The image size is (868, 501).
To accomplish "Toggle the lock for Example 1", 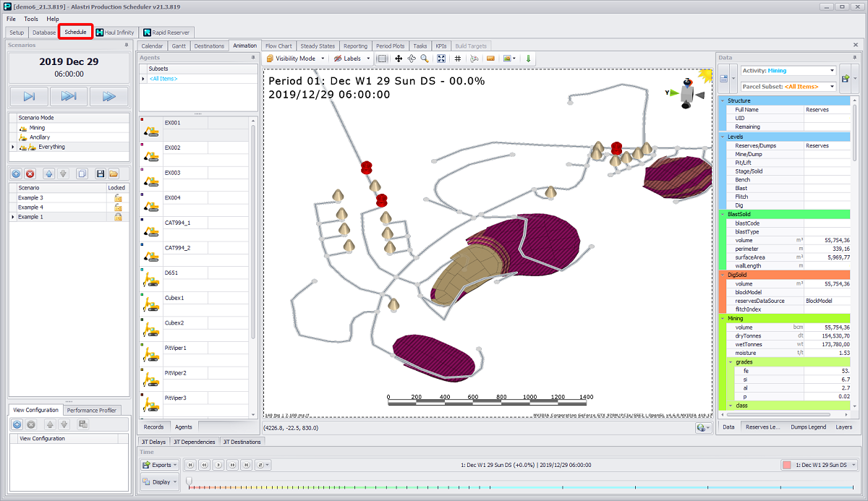I will click(x=117, y=217).
